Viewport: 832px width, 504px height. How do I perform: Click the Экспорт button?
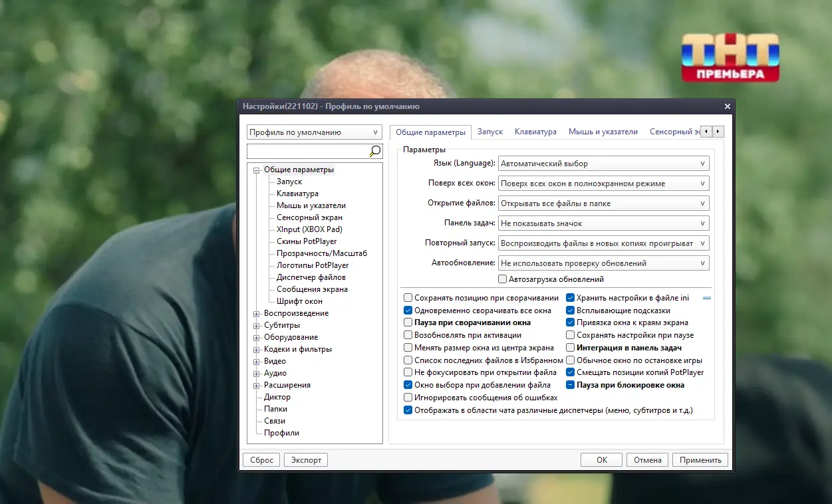click(306, 459)
